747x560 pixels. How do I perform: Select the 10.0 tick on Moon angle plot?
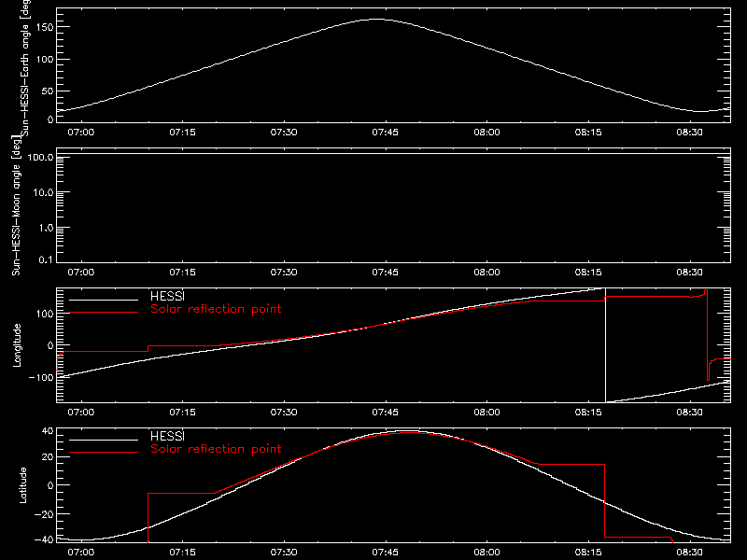click(x=43, y=192)
